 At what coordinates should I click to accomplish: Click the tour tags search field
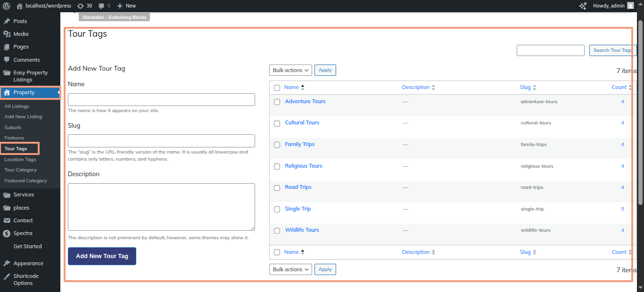point(551,50)
